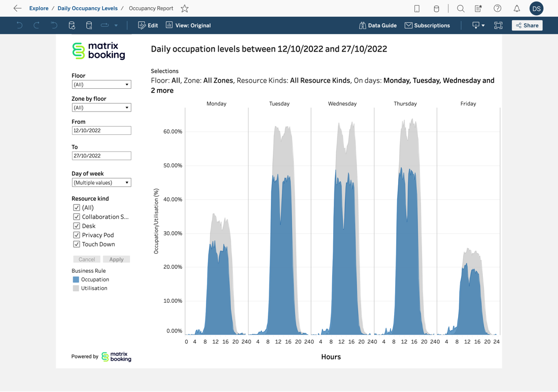Expand the Day of week dropdown
Image resolution: width=558 pixels, height=392 pixels.
coord(101,183)
